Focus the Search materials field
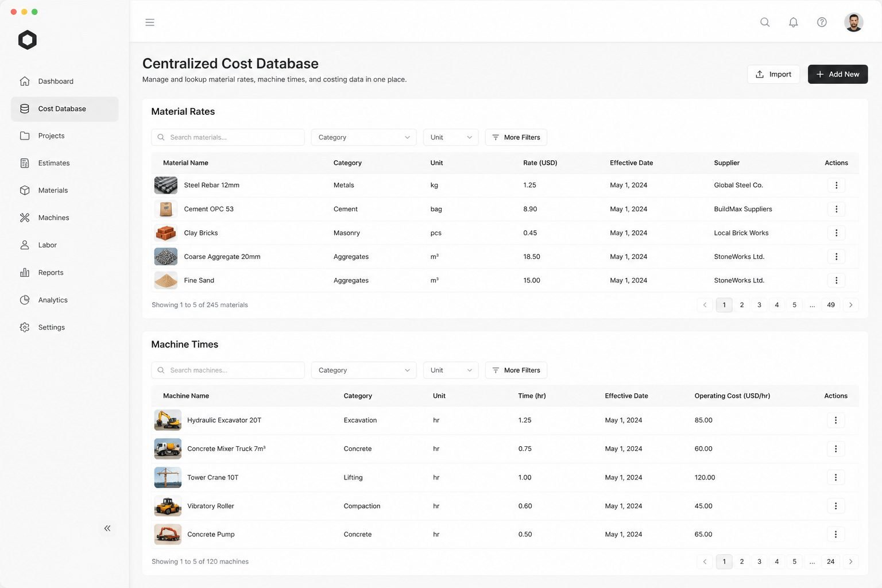The width and height of the screenshot is (882, 588). pos(228,137)
